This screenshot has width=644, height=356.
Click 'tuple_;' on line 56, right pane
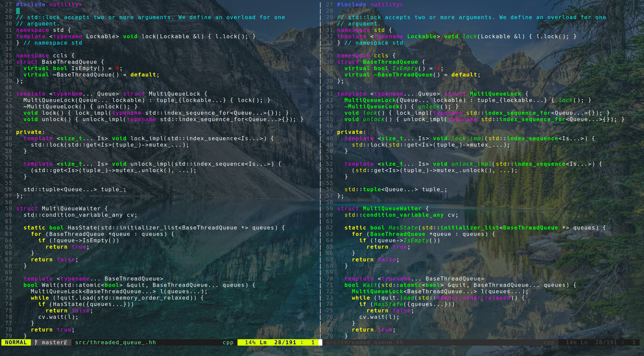(434, 189)
